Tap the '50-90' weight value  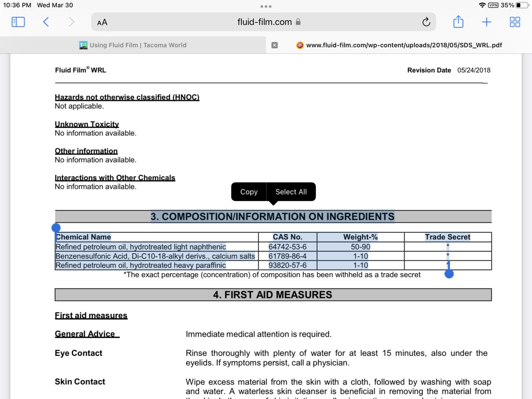coord(360,247)
